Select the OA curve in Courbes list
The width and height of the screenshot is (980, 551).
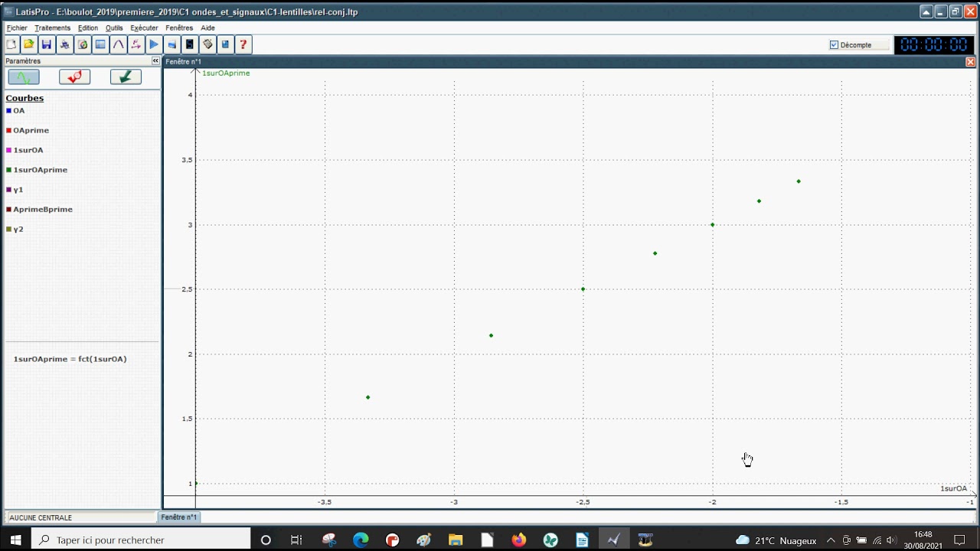click(x=18, y=111)
